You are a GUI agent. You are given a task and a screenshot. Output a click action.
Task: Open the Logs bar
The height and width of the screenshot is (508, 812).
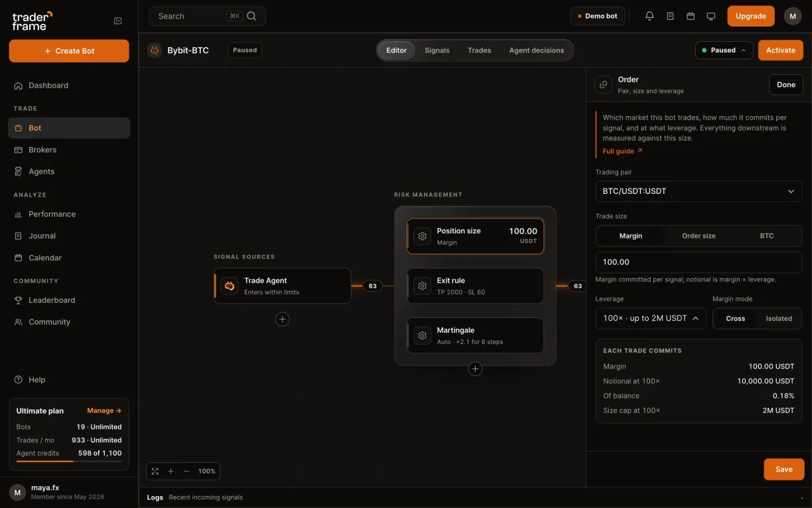pos(475,497)
